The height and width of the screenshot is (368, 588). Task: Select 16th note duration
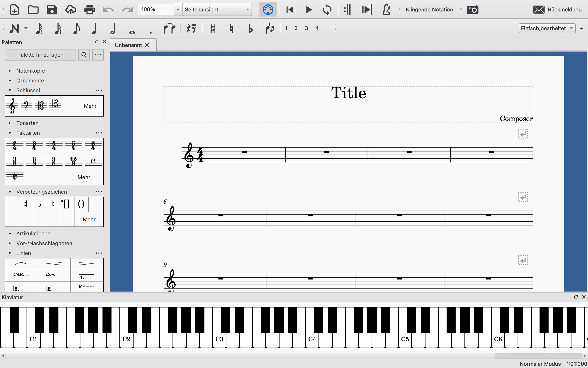tap(58, 28)
